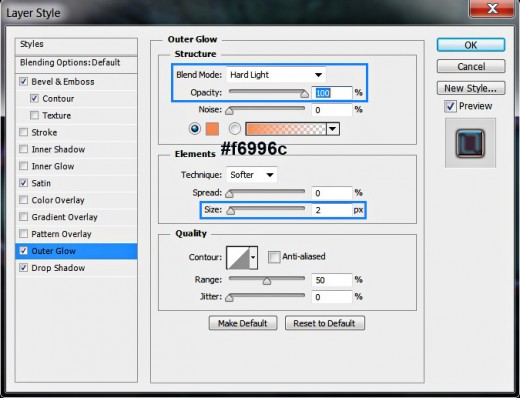Click the Cancel button
Image resolution: width=520 pixels, height=398 pixels.
point(471,66)
